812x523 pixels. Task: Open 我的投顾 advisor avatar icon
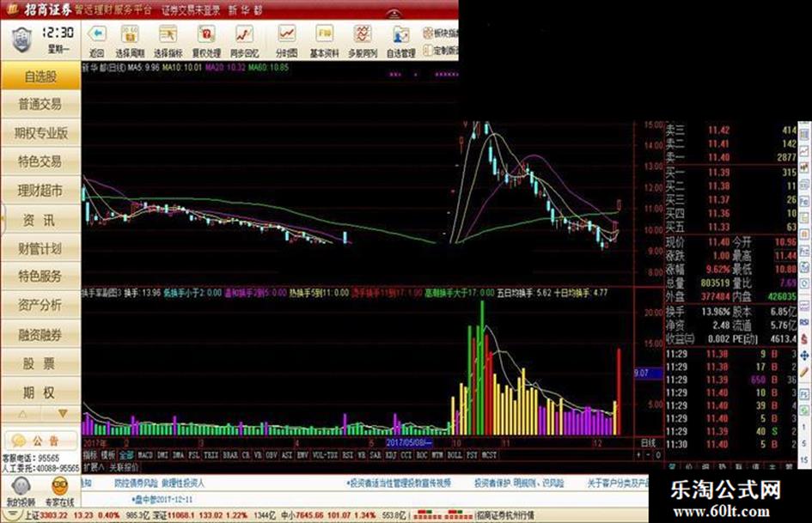coord(21,487)
